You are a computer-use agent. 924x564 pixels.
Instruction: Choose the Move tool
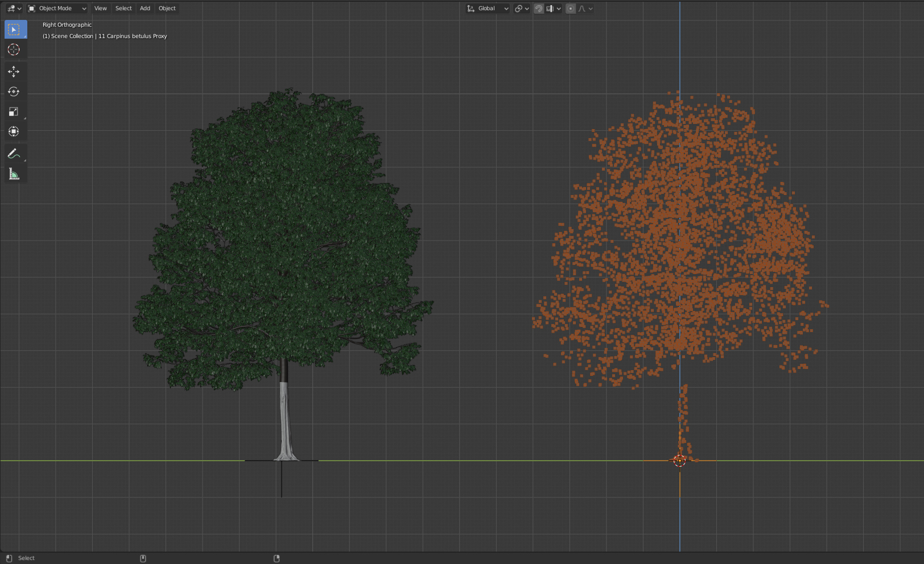point(14,72)
